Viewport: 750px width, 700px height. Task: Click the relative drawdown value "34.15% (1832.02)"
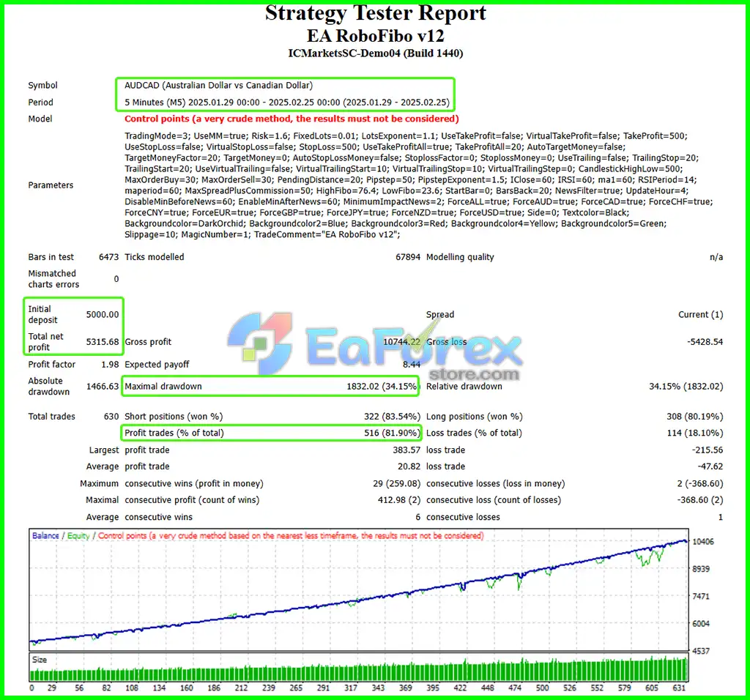[x=686, y=387]
